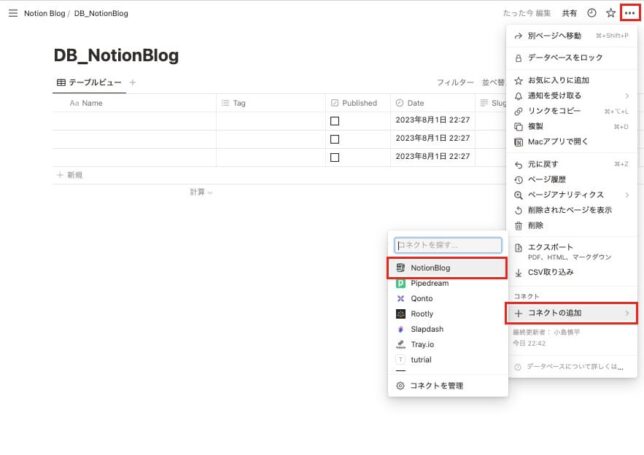Select tutrial connection
The width and height of the screenshot is (644, 455).
(x=447, y=360)
